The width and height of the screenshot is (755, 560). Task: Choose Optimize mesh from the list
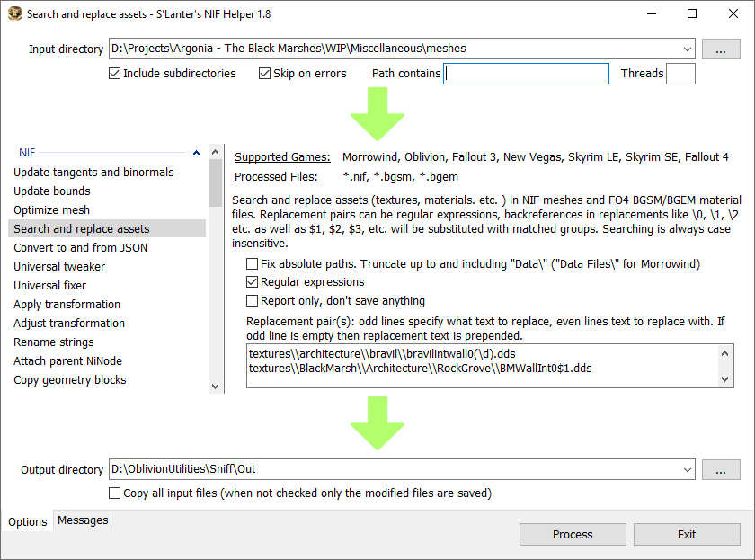[50, 210]
